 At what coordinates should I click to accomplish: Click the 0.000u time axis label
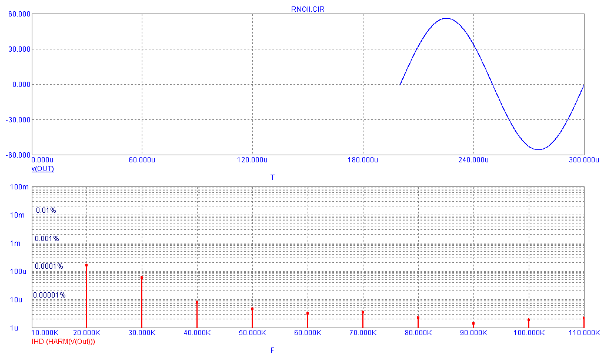pos(42,160)
